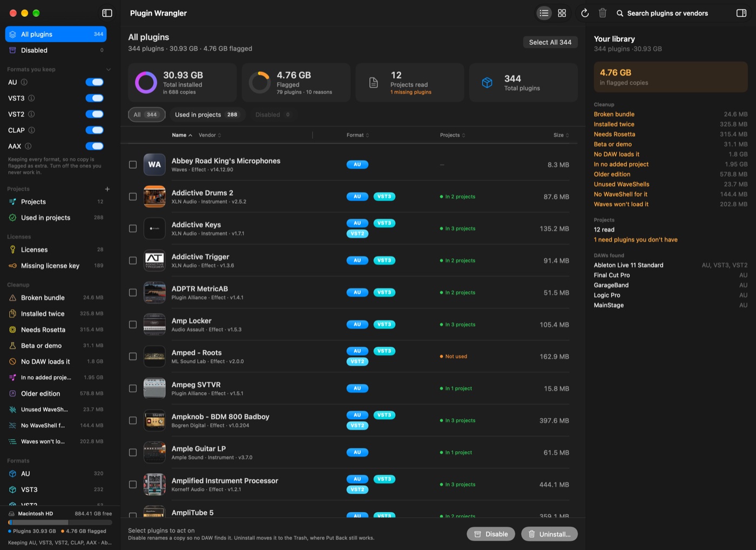The image size is (756, 550).
Task: Turn off the VST3 format switch
Action: (94, 98)
